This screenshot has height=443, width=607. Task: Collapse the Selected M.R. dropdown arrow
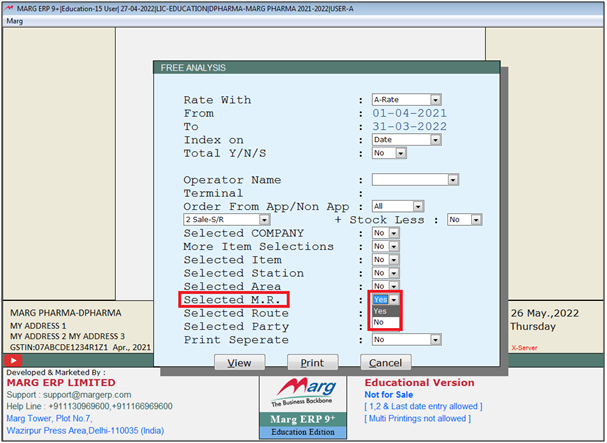(394, 300)
